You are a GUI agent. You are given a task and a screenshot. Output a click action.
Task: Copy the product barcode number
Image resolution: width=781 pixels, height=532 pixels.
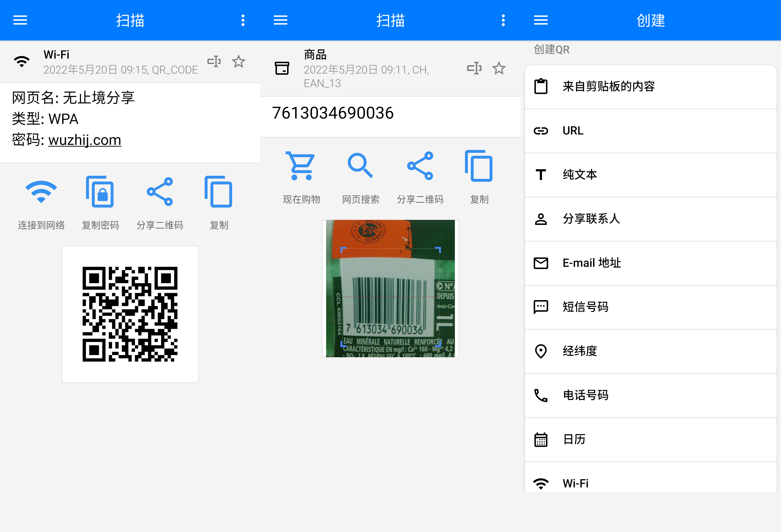coord(479,166)
